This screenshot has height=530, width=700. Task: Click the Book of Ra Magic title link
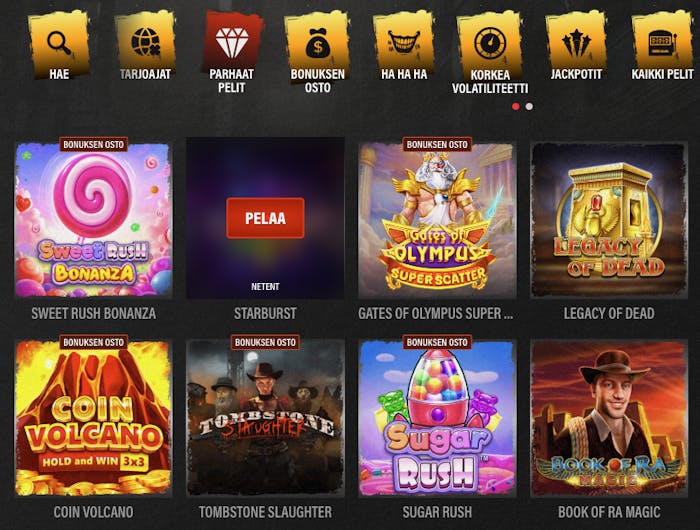pyautogui.click(x=609, y=512)
